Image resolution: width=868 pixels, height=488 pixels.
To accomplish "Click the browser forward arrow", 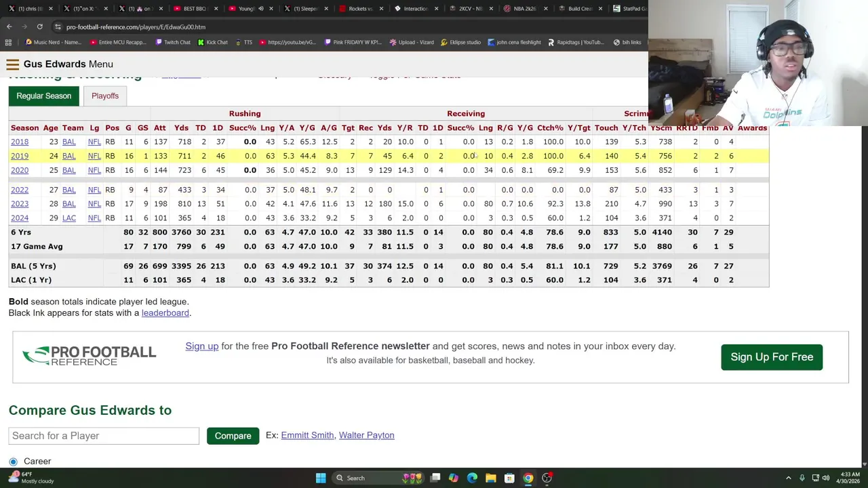I will click(x=24, y=26).
